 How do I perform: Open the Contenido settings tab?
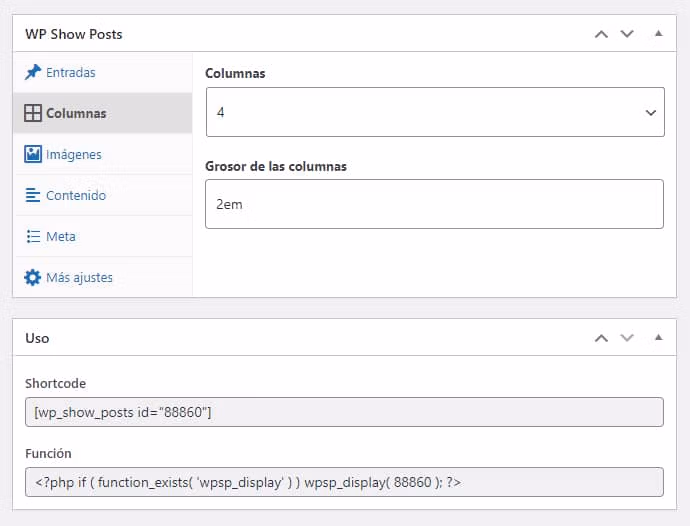(x=103, y=195)
